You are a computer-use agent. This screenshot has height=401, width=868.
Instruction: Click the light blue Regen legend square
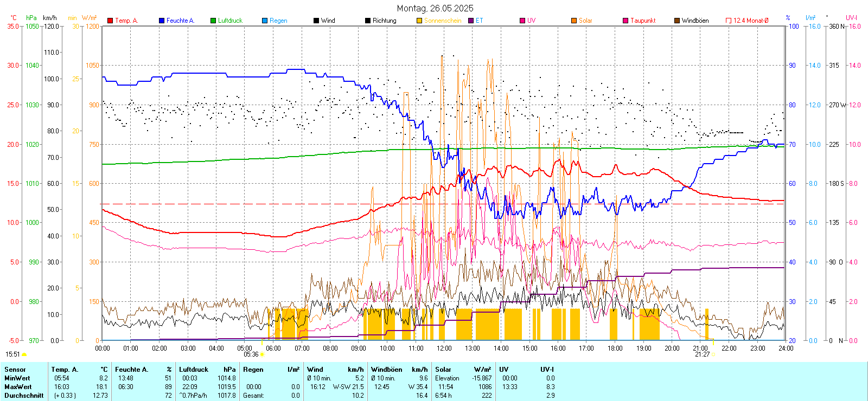point(265,21)
